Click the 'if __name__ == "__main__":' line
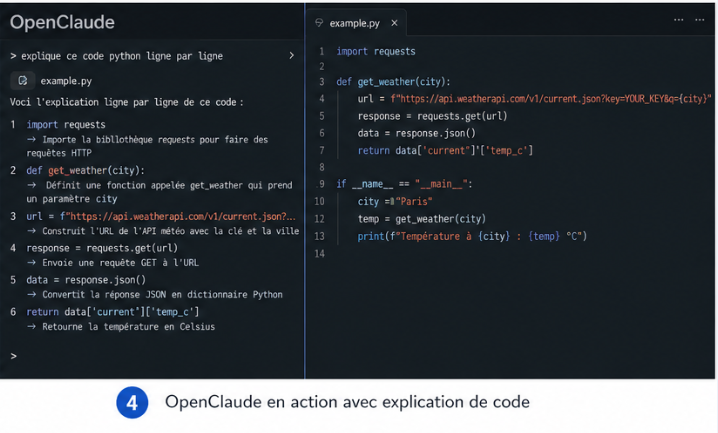The image size is (718, 433). coord(404,184)
